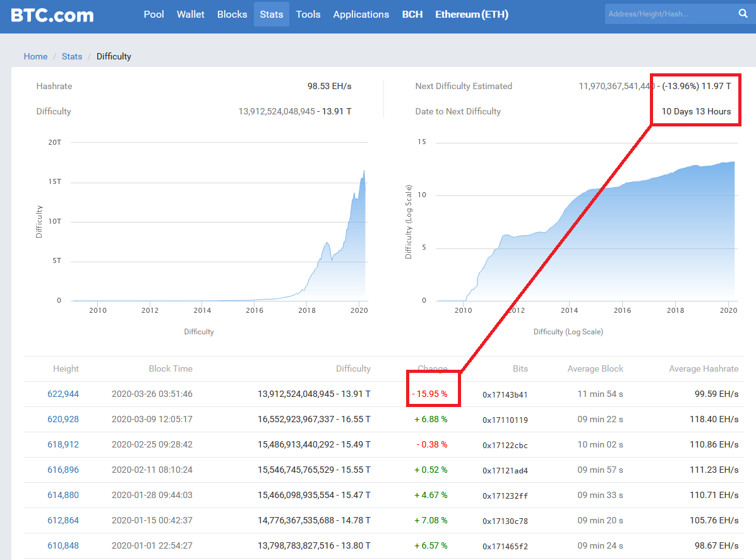Open block height 618,912
The height and width of the screenshot is (560, 756).
63,444
